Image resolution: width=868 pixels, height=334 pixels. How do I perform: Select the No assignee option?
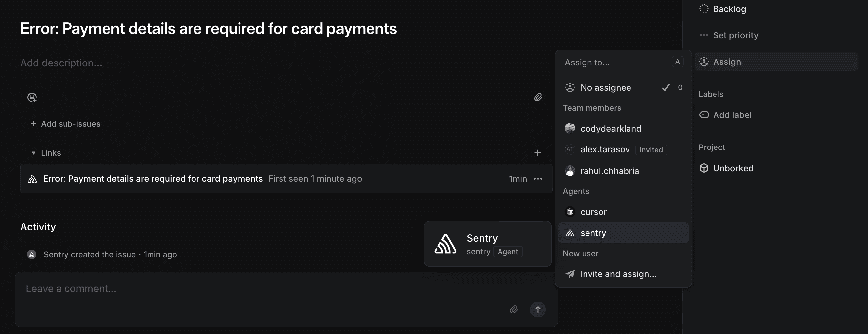pos(605,87)
